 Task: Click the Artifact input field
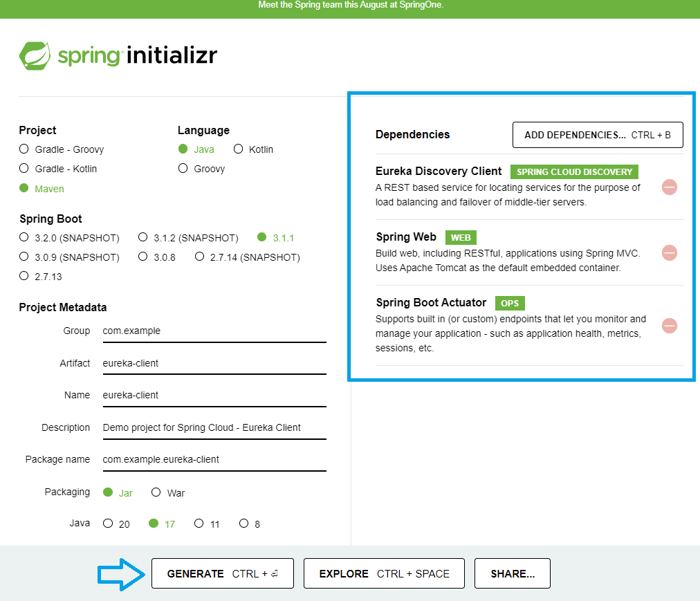pos(214,364)
